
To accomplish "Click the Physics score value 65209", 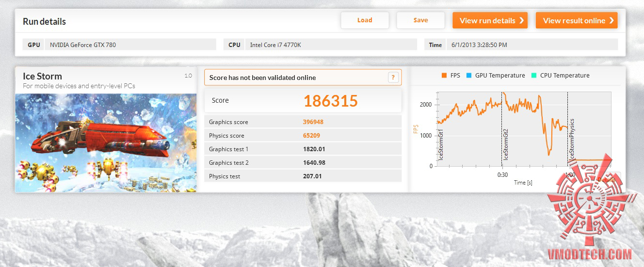I will (x=311, y=136).
